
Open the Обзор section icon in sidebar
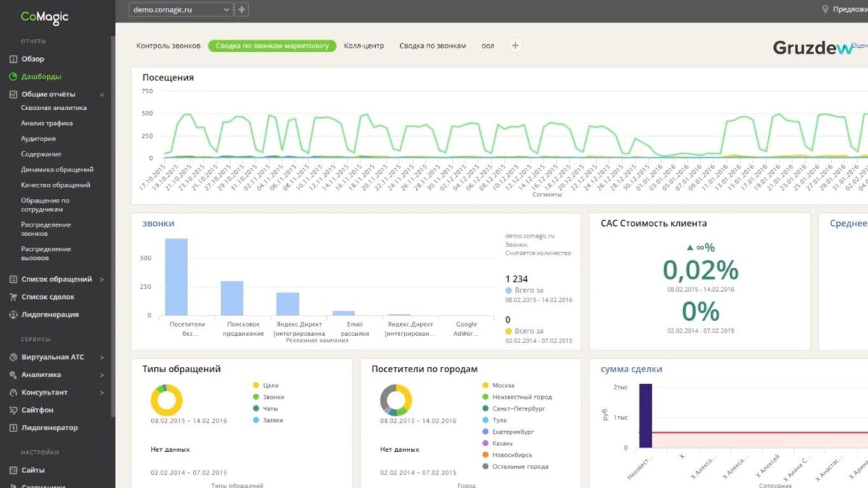[x=13, y=59]
